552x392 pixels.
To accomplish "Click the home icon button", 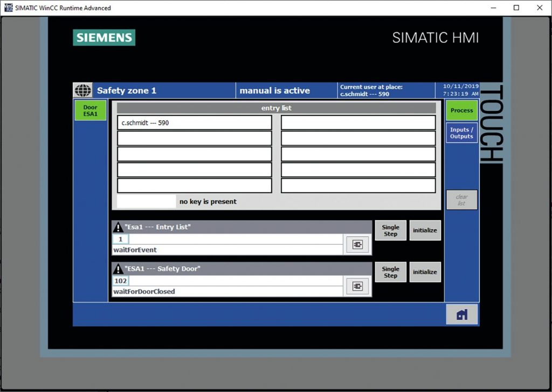I will [x=461, y=314].
